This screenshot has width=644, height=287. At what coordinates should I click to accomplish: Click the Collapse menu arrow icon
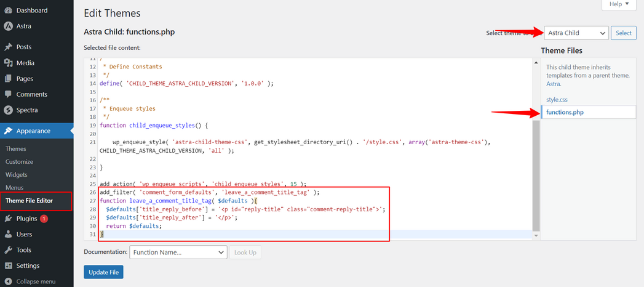(x=9, y=281)
